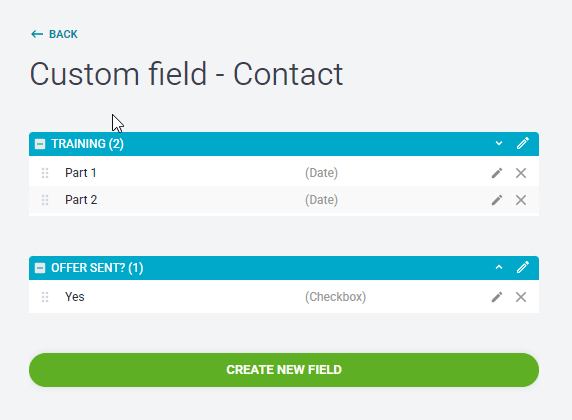
Task: Grab the Part 1 drag handle
Action: tap(45, 173)
